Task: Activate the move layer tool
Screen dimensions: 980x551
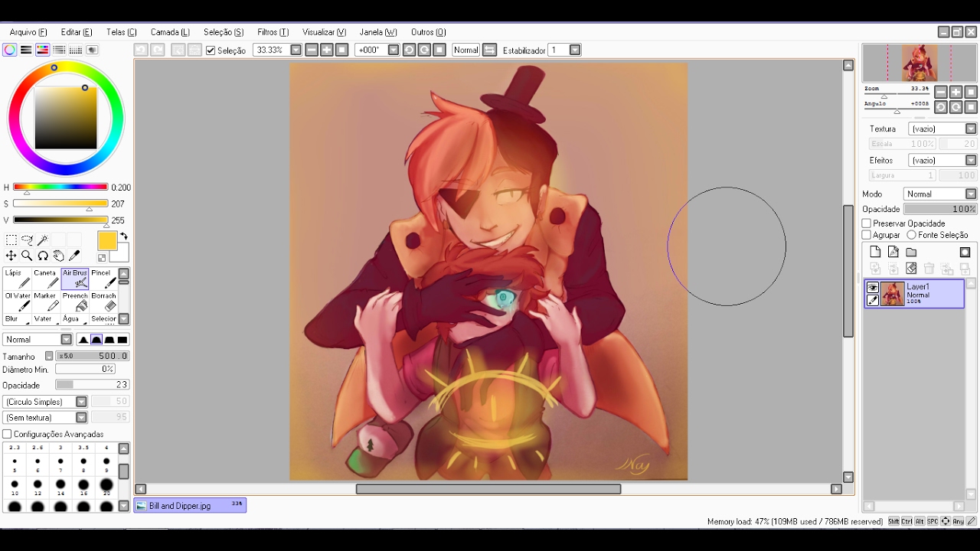Action: 11,256
